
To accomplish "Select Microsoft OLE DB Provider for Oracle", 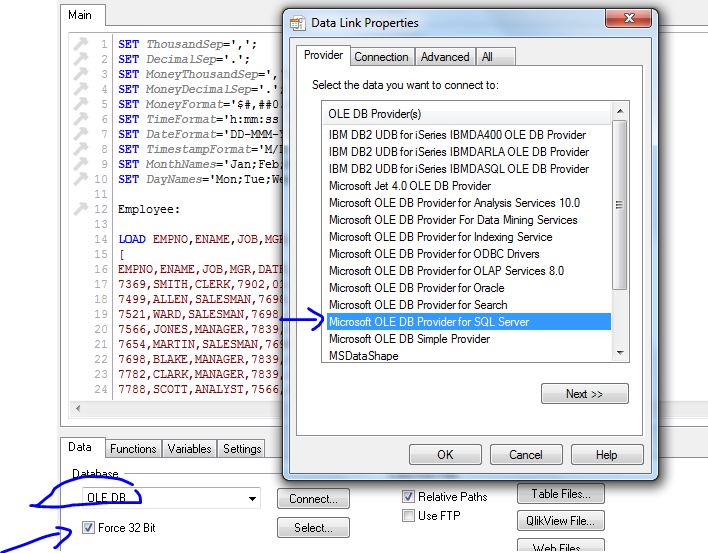I will point(418,288).
